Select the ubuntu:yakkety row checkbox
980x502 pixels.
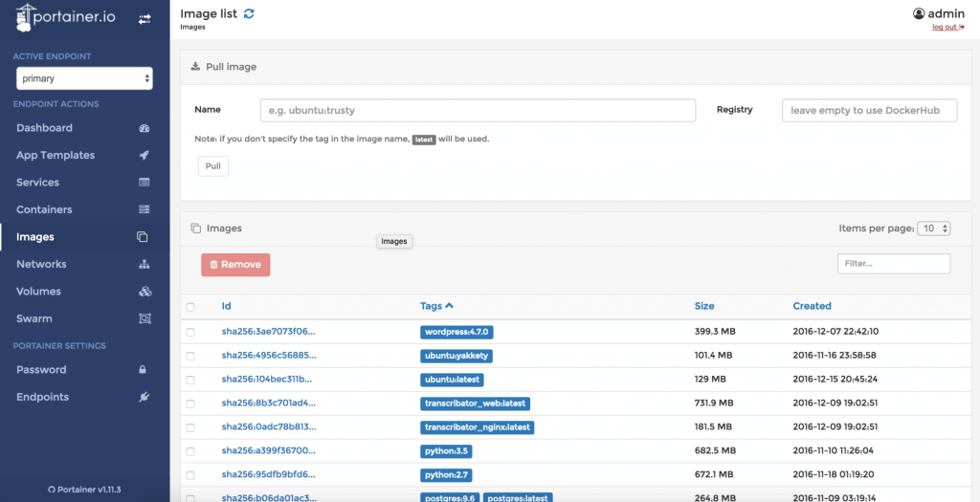tap(190, 356)
